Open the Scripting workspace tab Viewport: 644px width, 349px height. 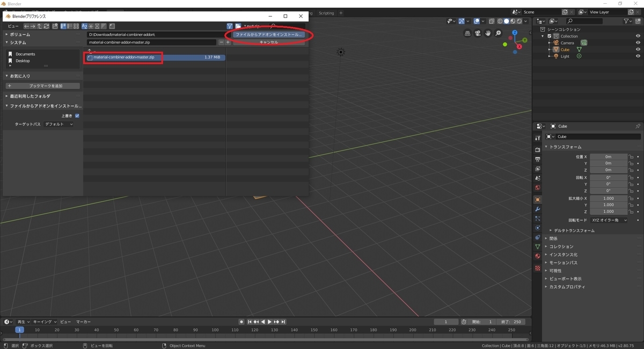click(x=326, y=13)
